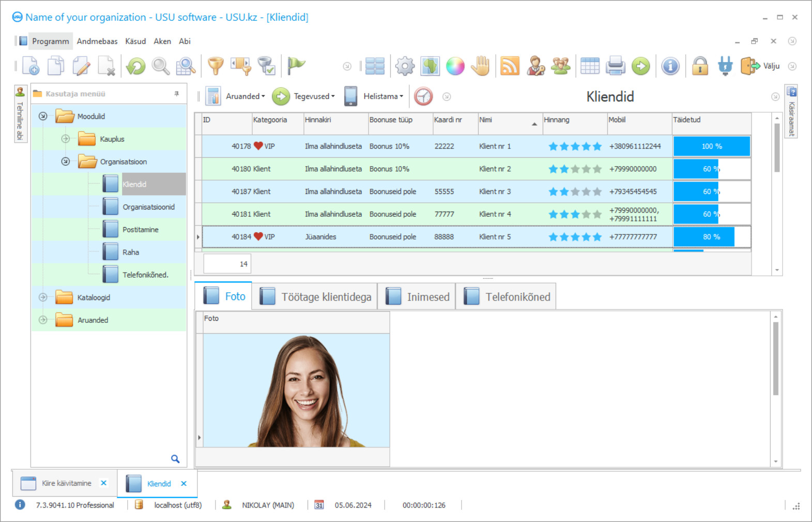Click the settings gear icon

(405, 66)
